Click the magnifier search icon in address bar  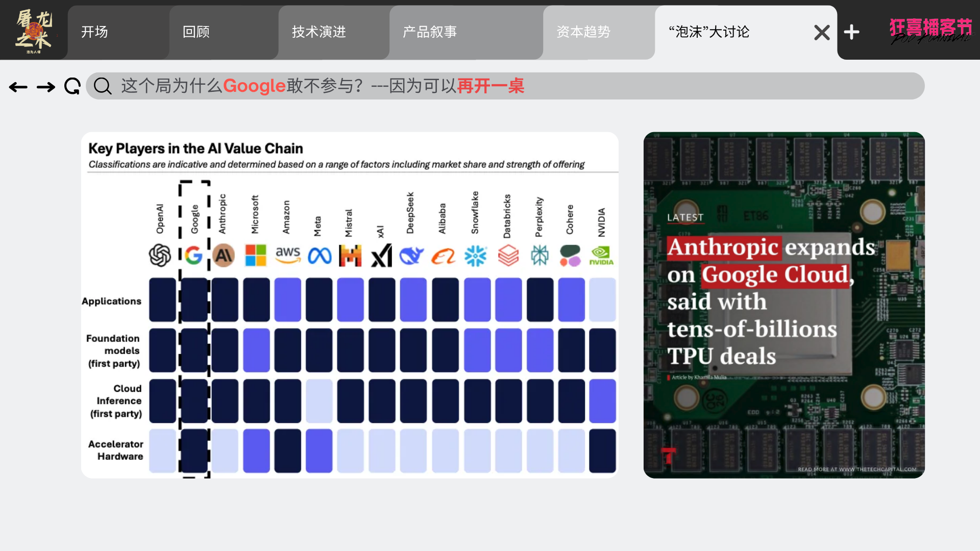103,86
